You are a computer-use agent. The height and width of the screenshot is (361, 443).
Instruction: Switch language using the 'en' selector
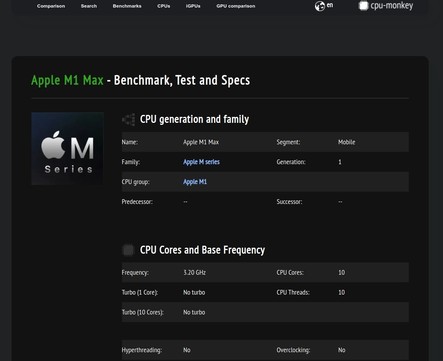pyautogui.click(x=330, y=5)
